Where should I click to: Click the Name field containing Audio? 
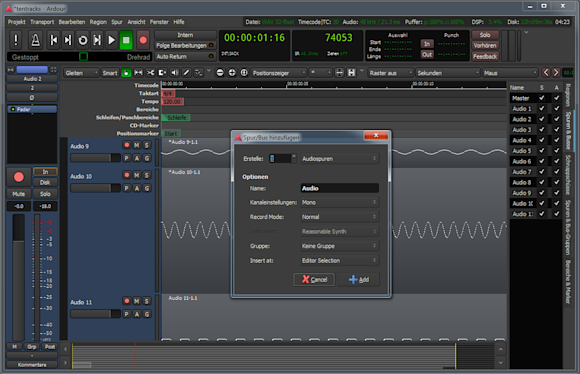[339, 188]
